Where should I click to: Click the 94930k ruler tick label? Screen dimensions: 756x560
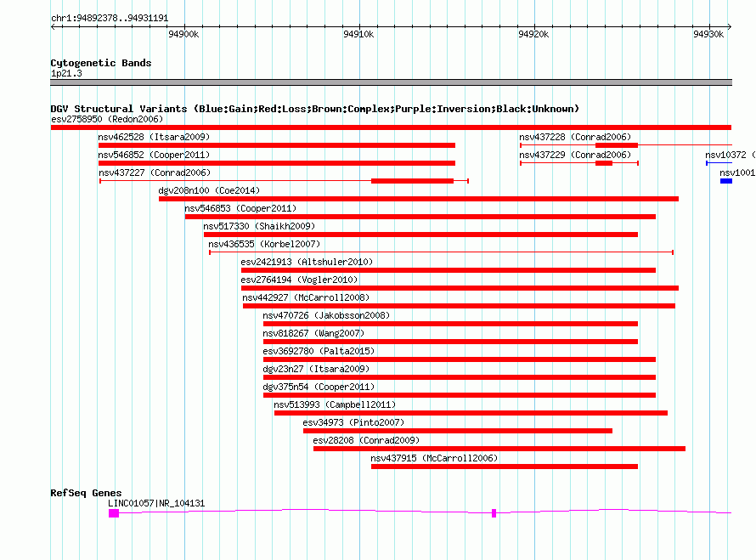coord(708,34)
